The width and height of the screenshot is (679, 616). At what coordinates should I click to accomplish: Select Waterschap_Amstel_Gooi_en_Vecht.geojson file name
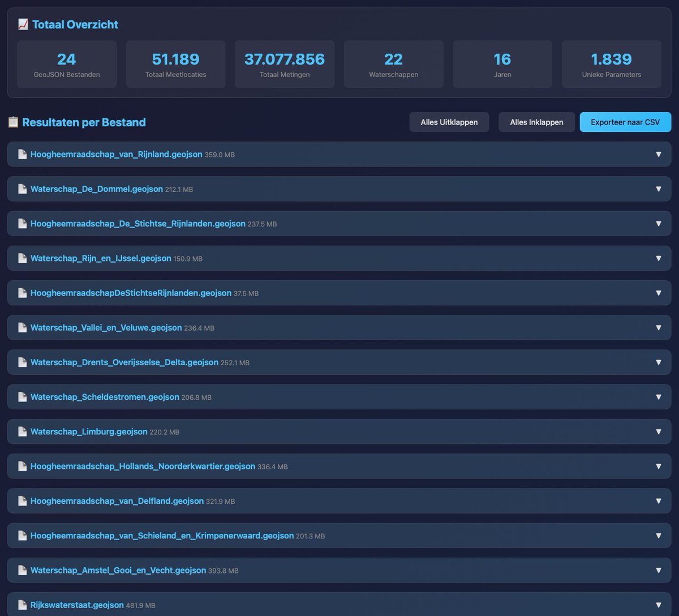coord(118,570)
